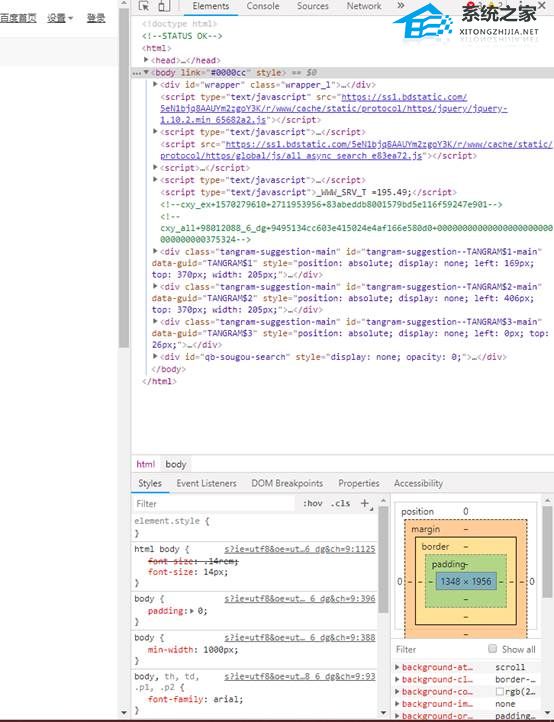This screenshot has width=554, height=722.
Task: Expand the TANGRAM$3 suggestion div
Action: point(155,321)
